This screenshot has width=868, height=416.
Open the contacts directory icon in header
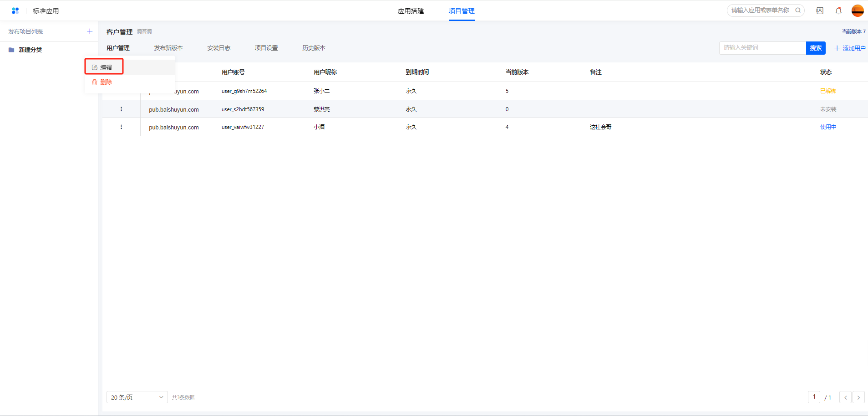pos(819,10)
